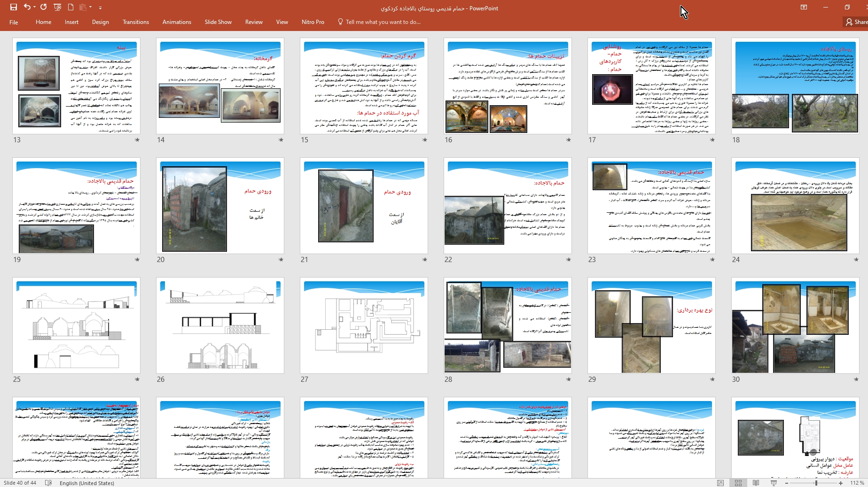Open the File menu
The width and height of the screenshot is (868, 487).
[x=14, y=22]
